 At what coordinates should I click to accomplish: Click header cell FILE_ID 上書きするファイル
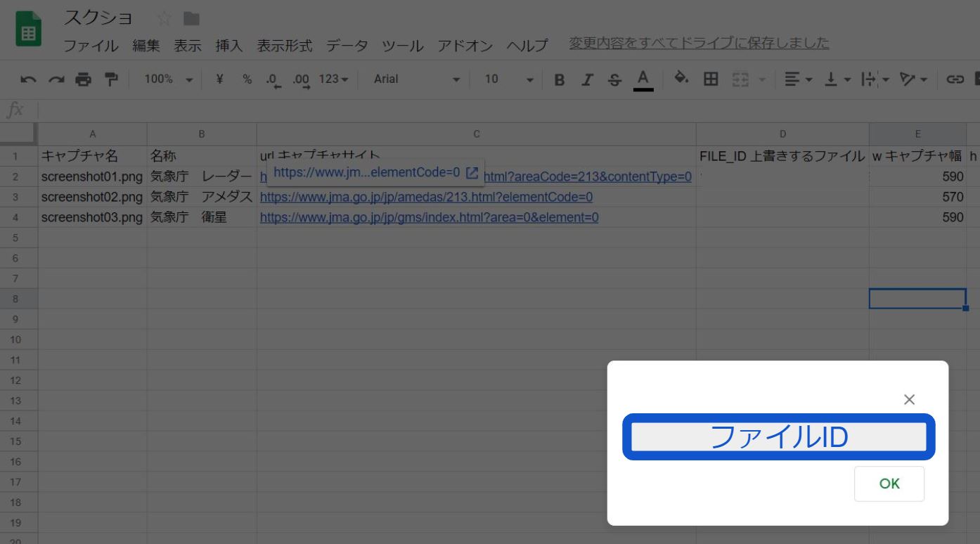782,157
